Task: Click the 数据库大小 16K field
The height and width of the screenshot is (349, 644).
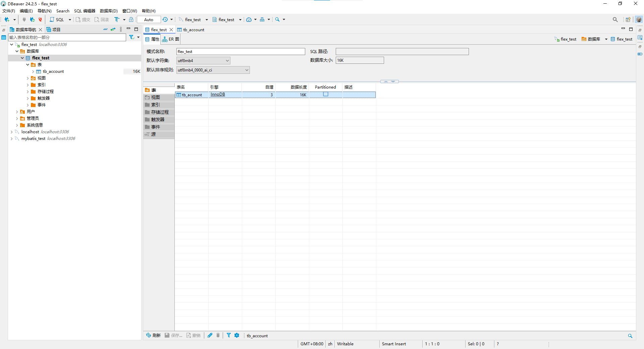Action: point(360,60)
